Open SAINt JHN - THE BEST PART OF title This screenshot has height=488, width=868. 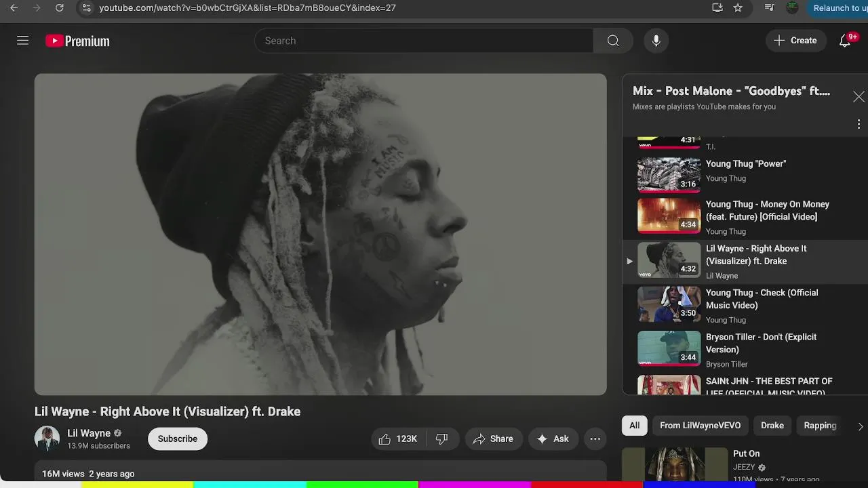tap(769, 386)
